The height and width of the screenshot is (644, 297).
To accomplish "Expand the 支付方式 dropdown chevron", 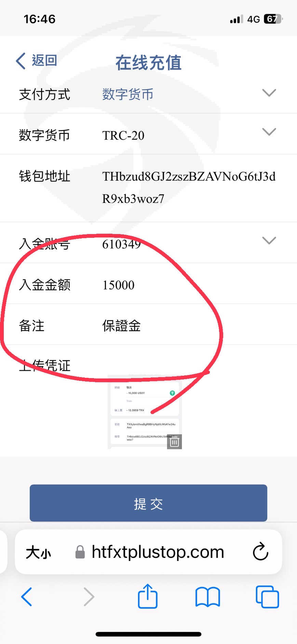I will point(269,93).
